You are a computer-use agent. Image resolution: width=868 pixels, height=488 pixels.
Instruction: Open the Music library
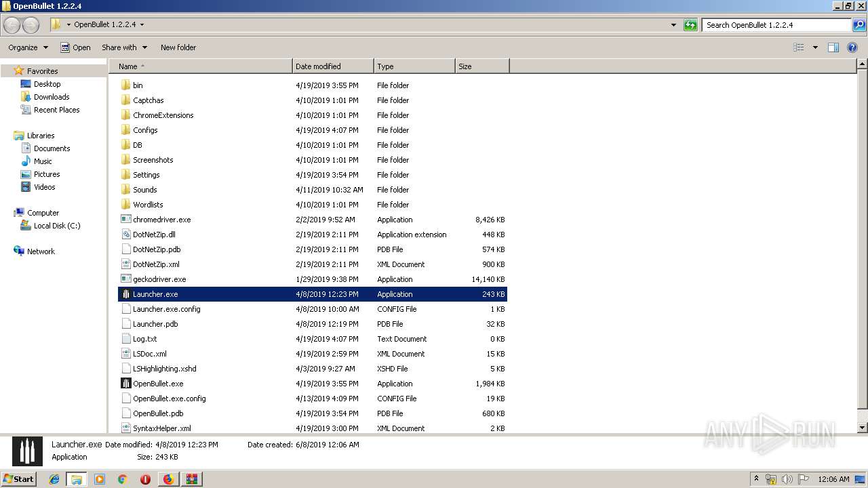[43, 161]
